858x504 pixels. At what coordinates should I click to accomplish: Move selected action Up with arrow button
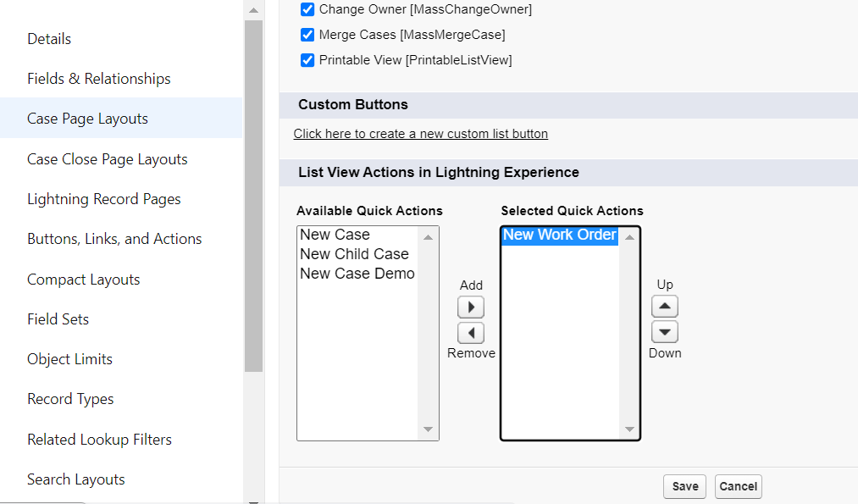(x=665, y=307)
